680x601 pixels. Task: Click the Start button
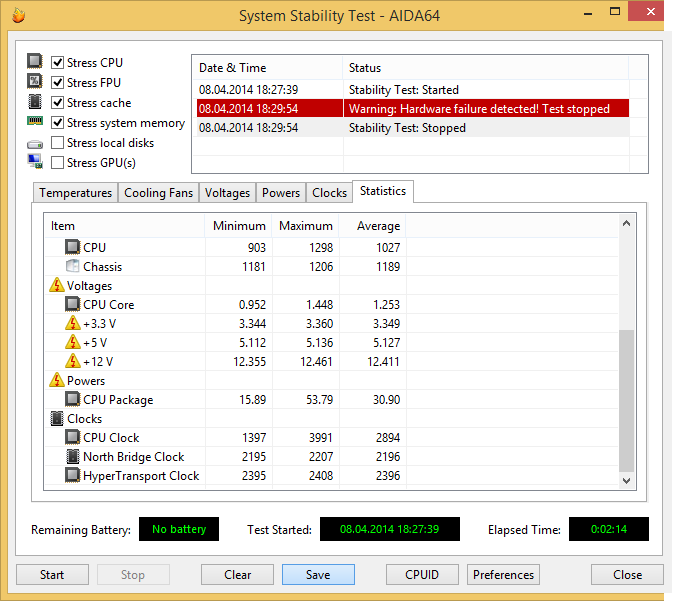(52, 575)
